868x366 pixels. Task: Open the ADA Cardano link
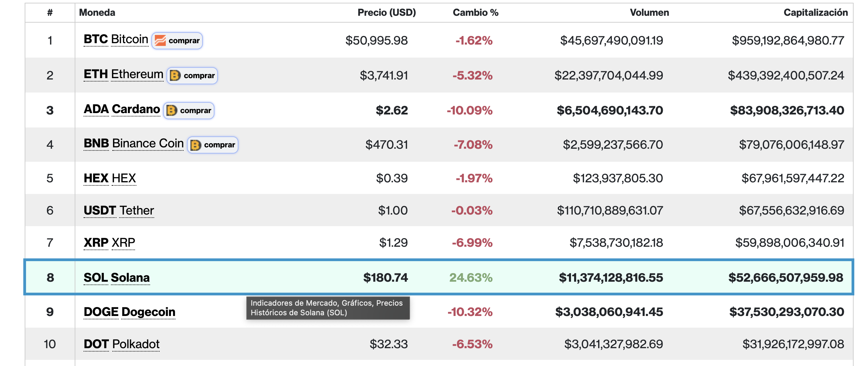(122, 109)
